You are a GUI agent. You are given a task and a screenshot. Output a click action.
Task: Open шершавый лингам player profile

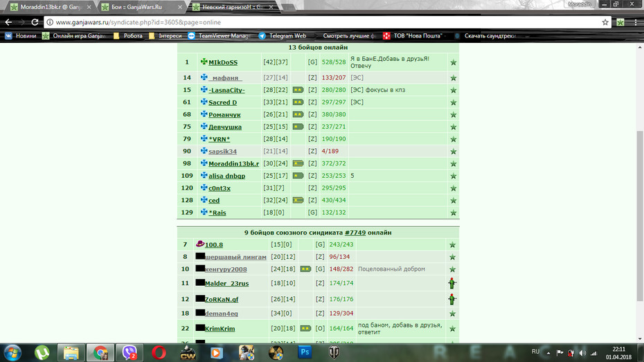(235, 257)
